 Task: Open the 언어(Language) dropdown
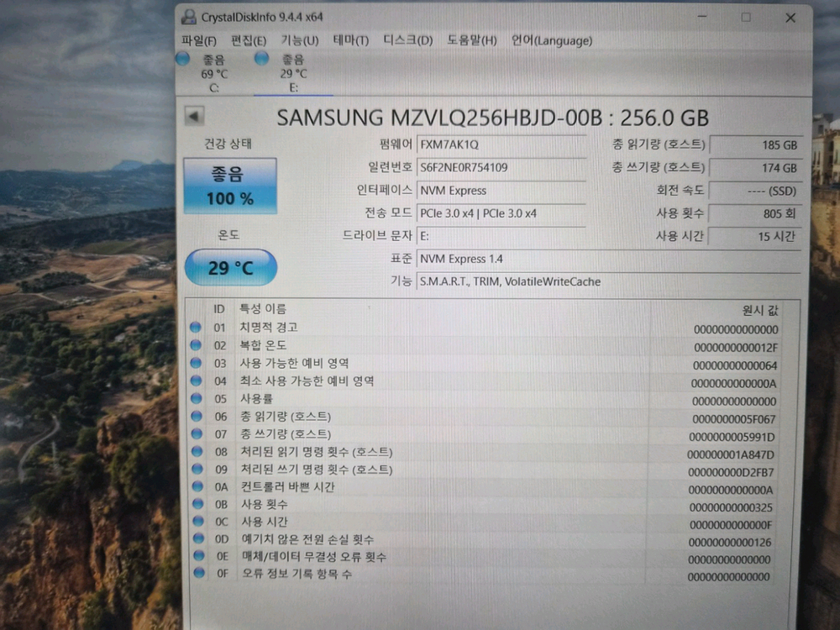(x=552, y=40)
